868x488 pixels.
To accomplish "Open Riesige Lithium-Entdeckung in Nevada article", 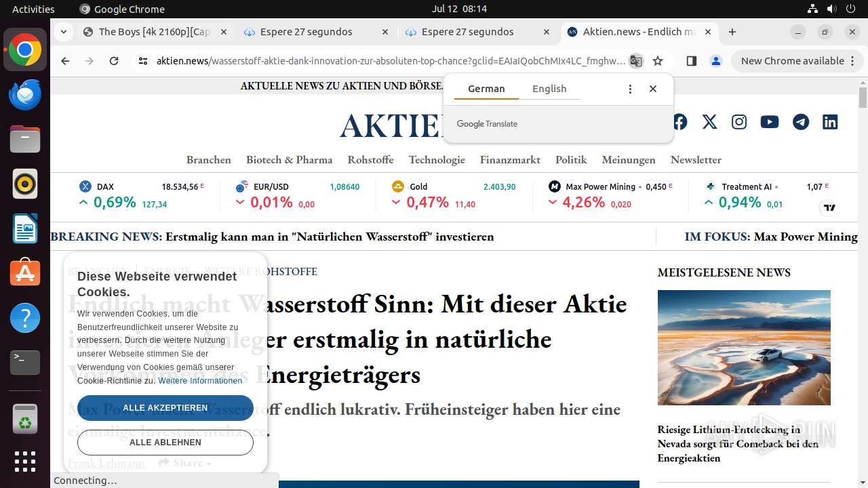I will pos(738,444).
